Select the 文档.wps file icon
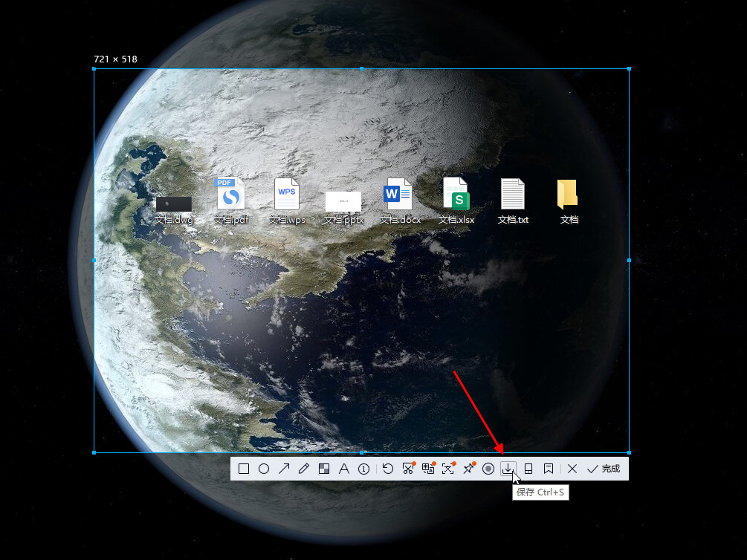Image resolution: width=747 pixels, height=560 pixels. 287,201
